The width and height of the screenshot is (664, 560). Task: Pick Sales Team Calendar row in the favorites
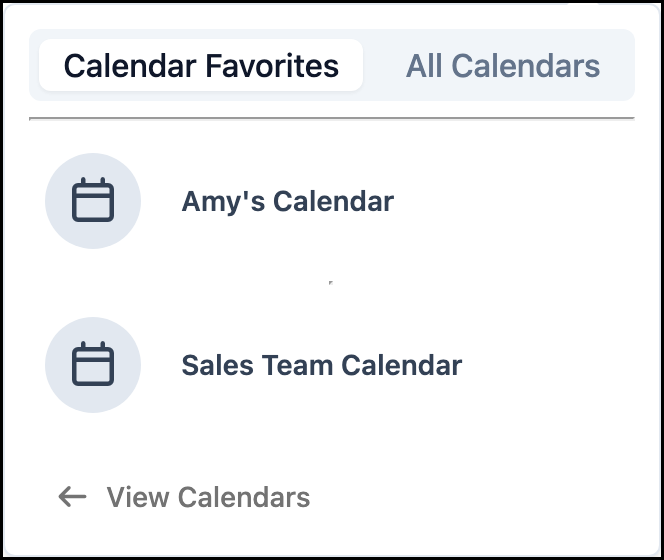coord(332,365)
